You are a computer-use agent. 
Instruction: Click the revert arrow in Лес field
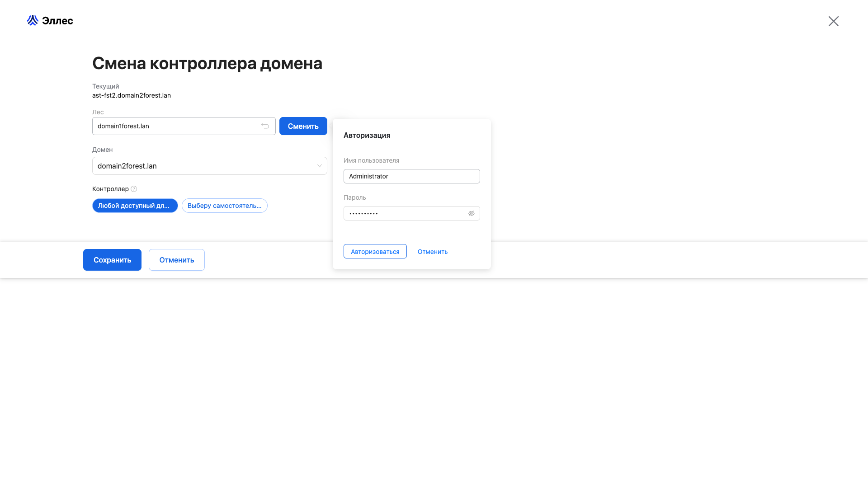265,126
